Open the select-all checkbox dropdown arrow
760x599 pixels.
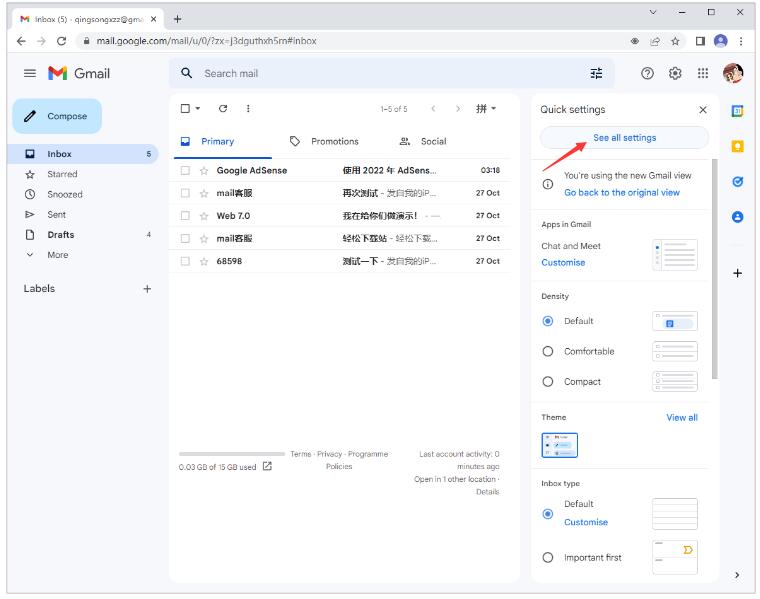(x=198, y=109)
